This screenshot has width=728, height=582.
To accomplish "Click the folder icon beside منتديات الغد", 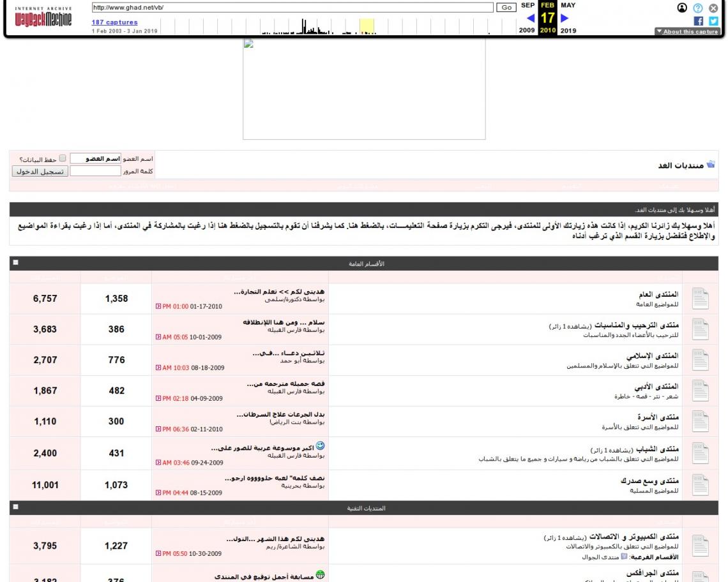I will click(x=710, y=164).
